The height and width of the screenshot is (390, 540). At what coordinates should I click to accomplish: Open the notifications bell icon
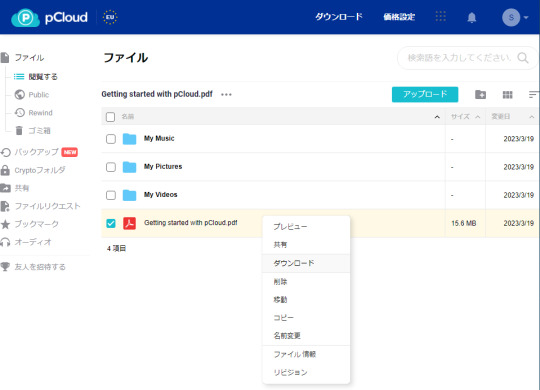pos(471,18)
